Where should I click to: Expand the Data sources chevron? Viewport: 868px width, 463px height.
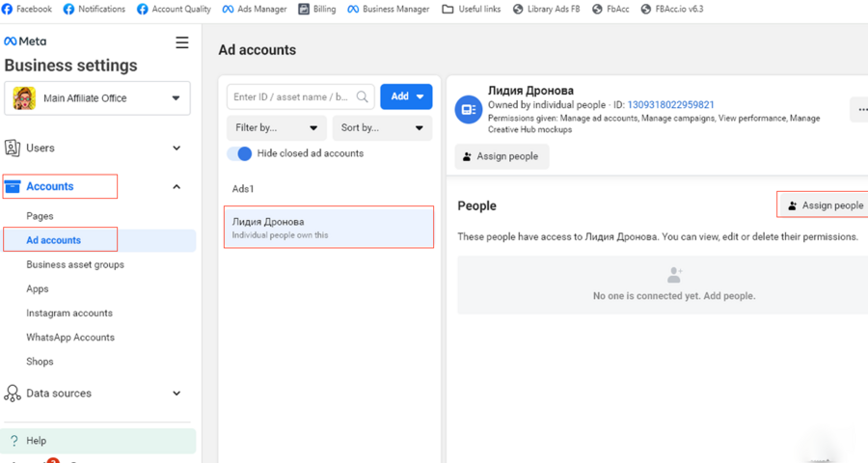176,394
